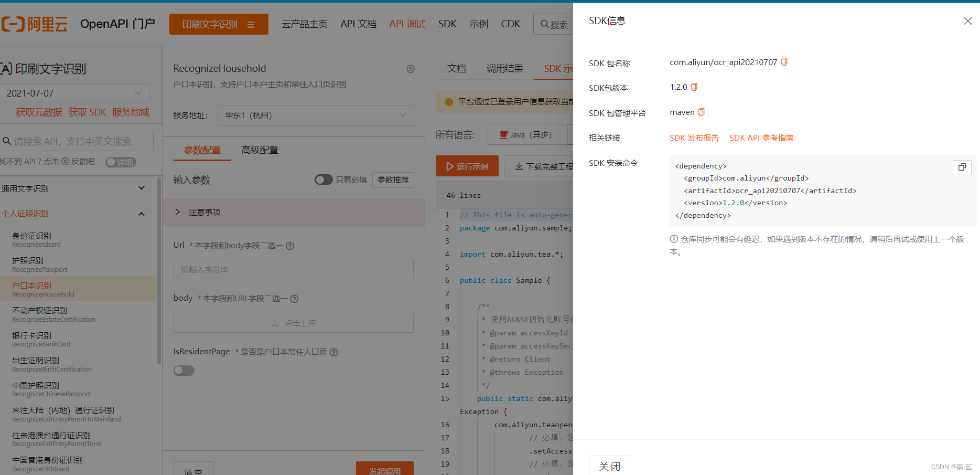The width and height of the screenshot is (980, 475).
Task: Expand the 注意事项 section
Action: tap(294, 212)
